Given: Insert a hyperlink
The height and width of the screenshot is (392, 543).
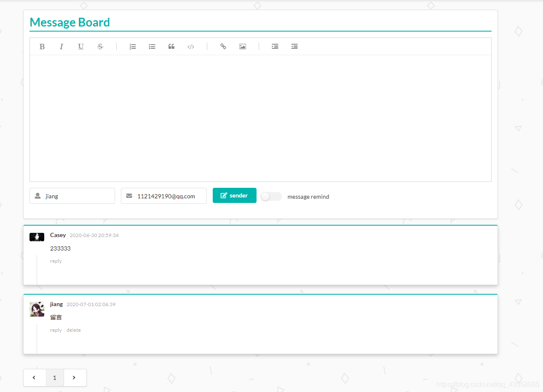Looking at the screenshot, I should pyautogui.click(x=223, y=47).
